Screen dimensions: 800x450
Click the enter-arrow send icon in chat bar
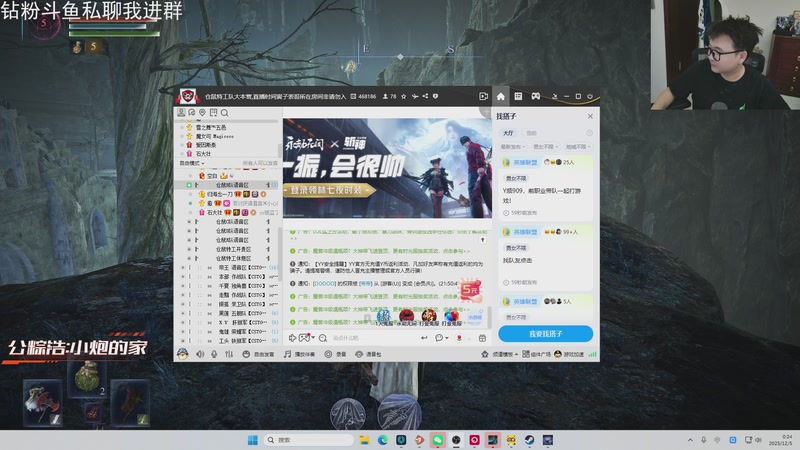click(424, 338)
